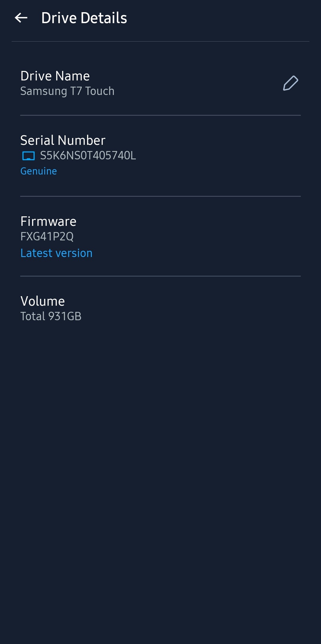Select serial number S5K6NS0T405740L
This screenshot has height=644, width=321.
click(x=88, y=156)
